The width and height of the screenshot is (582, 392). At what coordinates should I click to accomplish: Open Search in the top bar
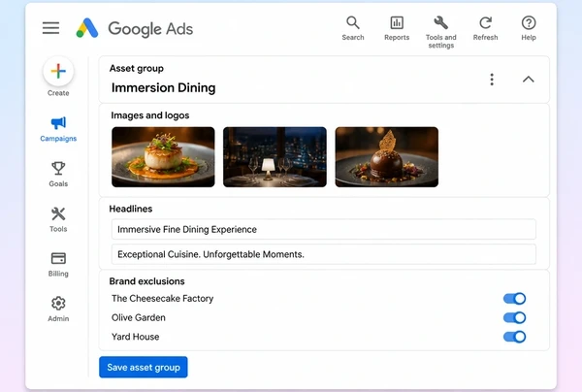pos(353,28)
